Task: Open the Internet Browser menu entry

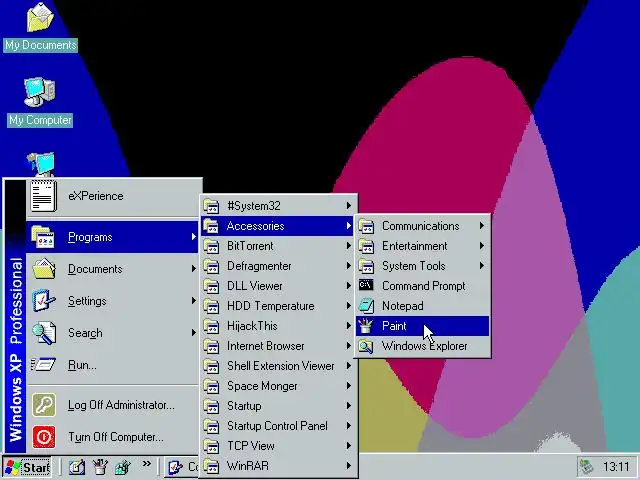Action: pyautogui.click(x=278, y=346)
